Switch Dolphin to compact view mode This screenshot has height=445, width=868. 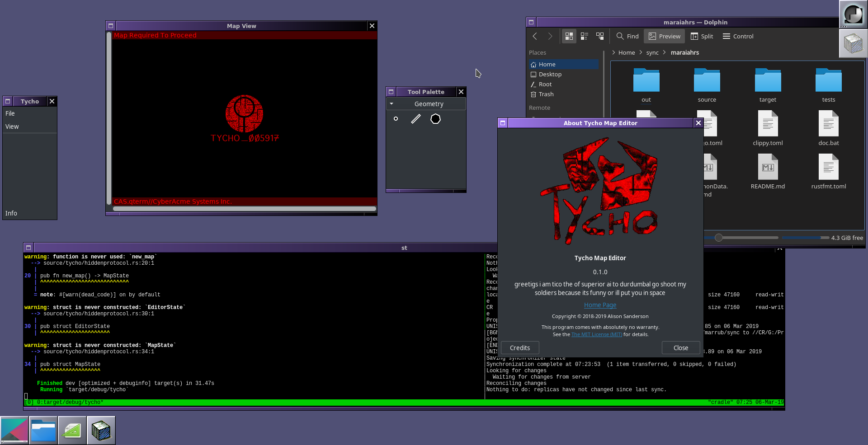(x=584, y=36)
